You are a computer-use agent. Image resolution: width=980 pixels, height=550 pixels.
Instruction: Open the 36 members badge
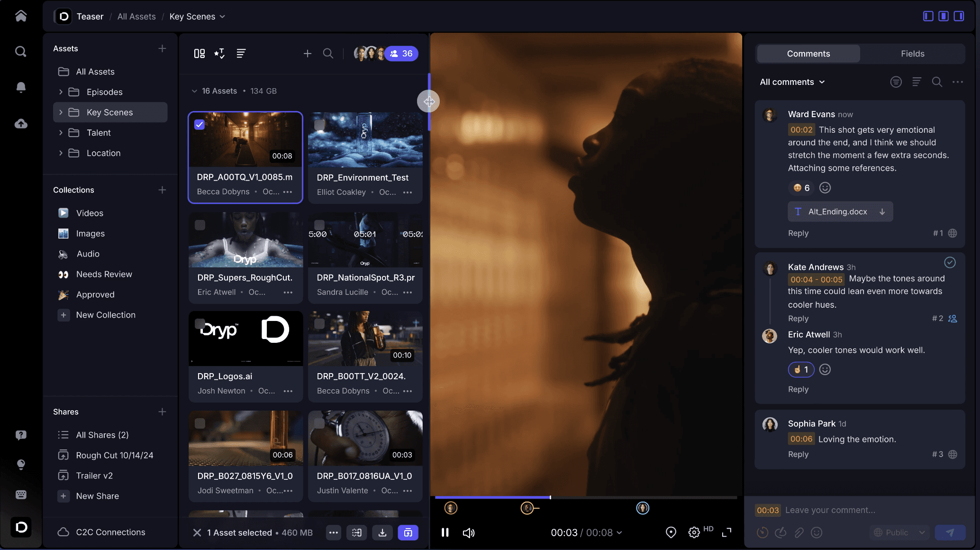tap(401, 54)
